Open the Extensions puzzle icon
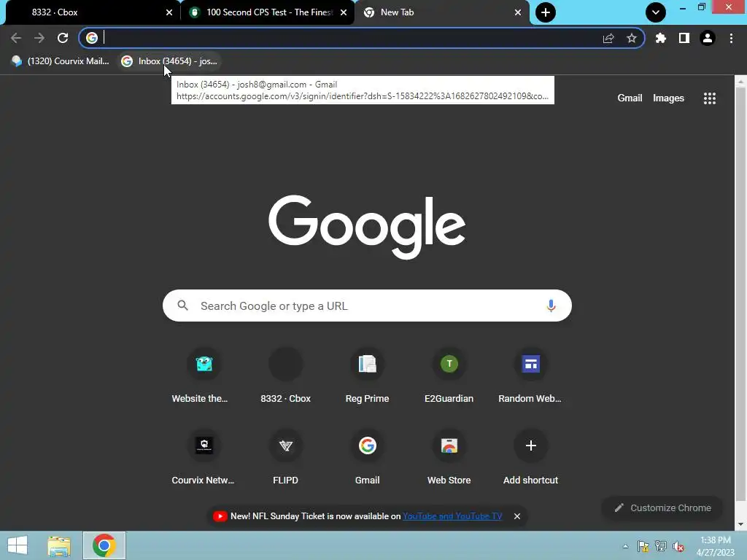Screen dimensions: 747x560 pos(661,38)
